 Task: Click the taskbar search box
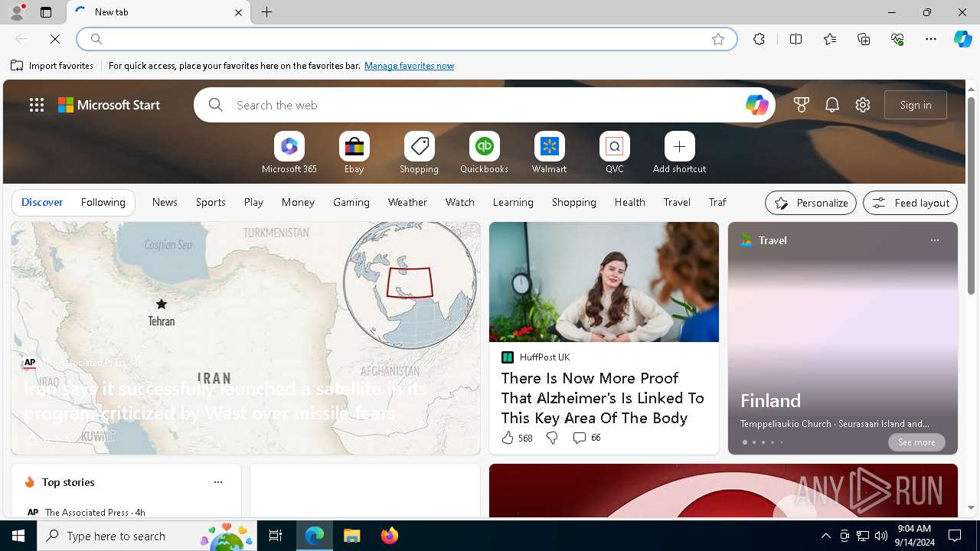(148, 536)
